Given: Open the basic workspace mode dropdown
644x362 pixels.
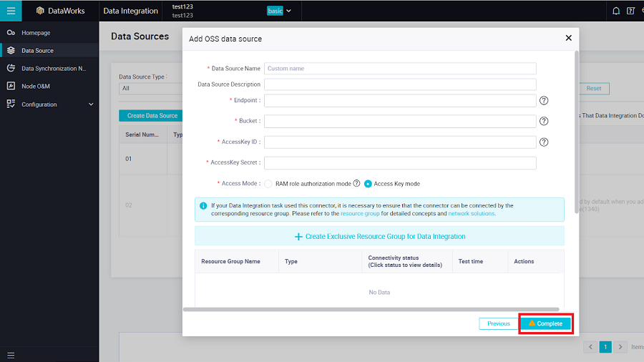Looking at the screenshot, I should pos(279,11).
